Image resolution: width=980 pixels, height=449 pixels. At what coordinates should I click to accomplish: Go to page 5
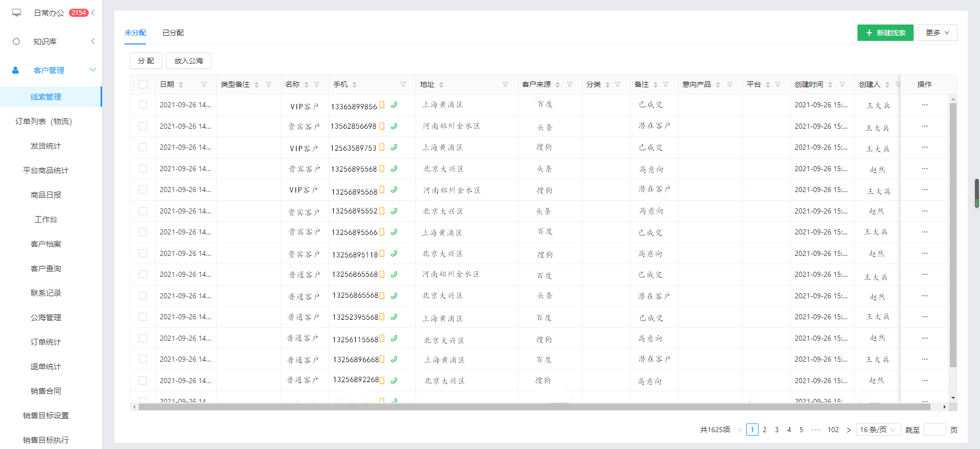click(801, 430)
